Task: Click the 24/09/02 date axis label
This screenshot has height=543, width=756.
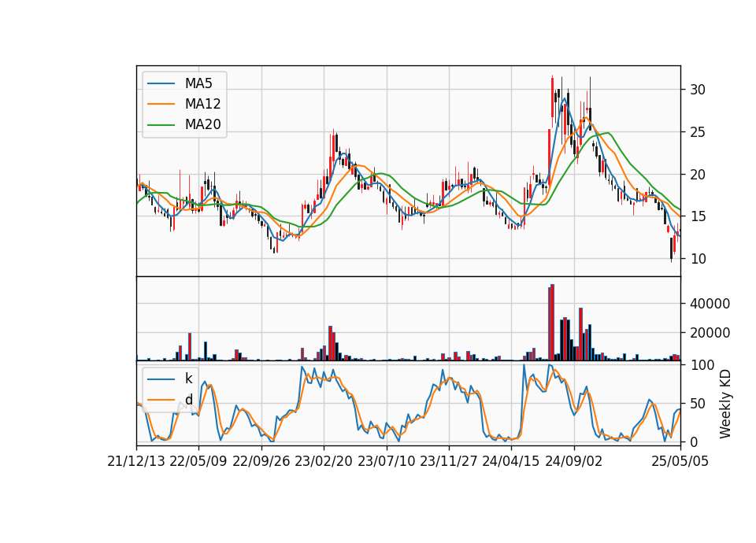Action: [x=574, y=462]
